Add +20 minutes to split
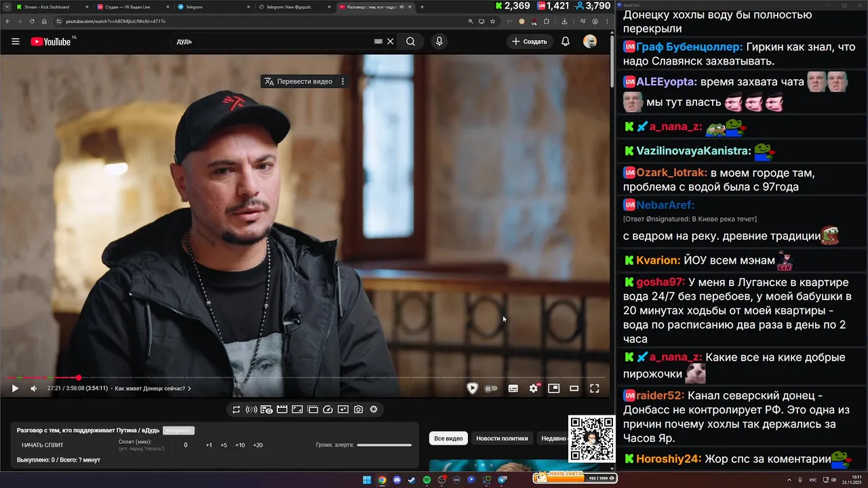 258,445
